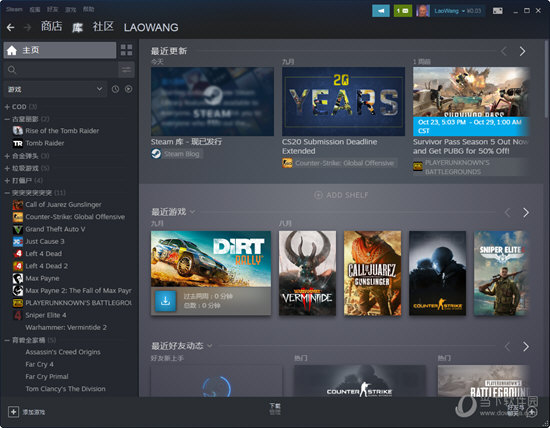Click the Just Cause 3 icon
550x428 pixels.
pos(18,242)
